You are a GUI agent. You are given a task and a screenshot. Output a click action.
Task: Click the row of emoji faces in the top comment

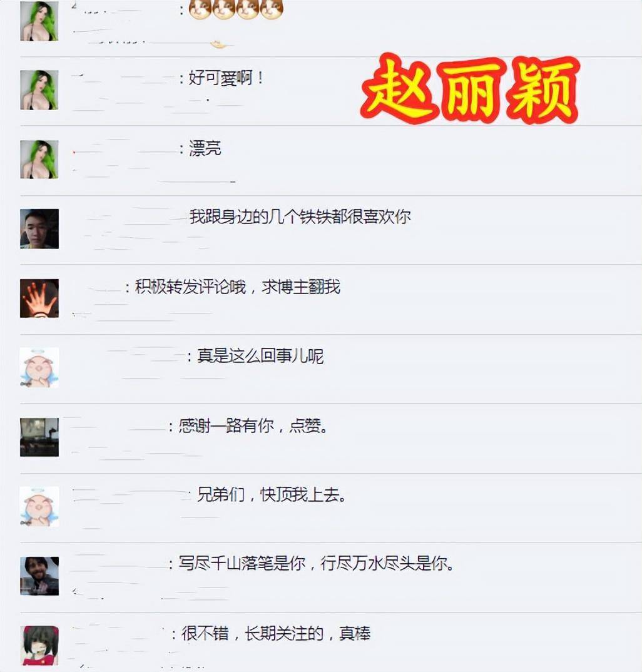[x=236, y=9]
